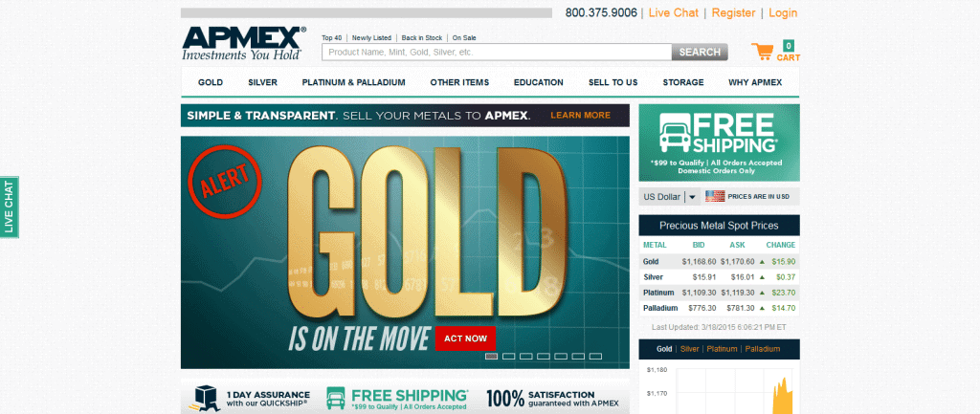Switch the price chart to Palladium tab
The height and width of the screenshot is (414, 980).
tap(768, 349)
